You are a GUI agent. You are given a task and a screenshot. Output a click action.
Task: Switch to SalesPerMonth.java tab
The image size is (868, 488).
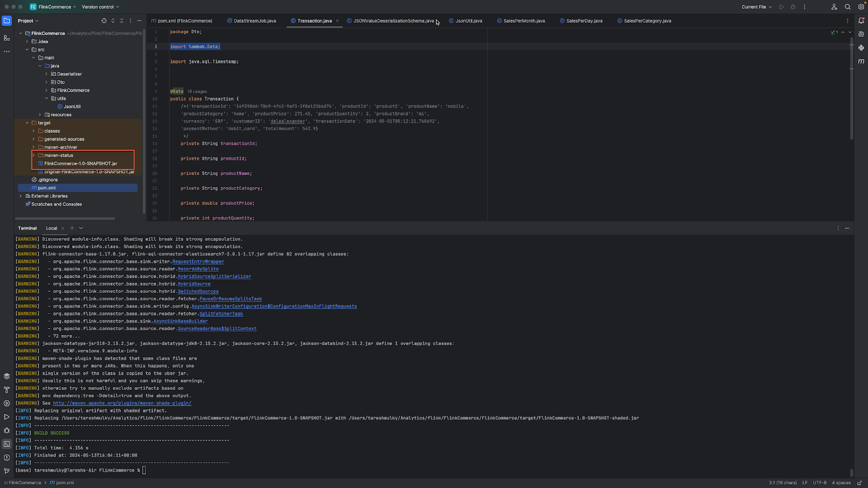[x=521, y=21]
